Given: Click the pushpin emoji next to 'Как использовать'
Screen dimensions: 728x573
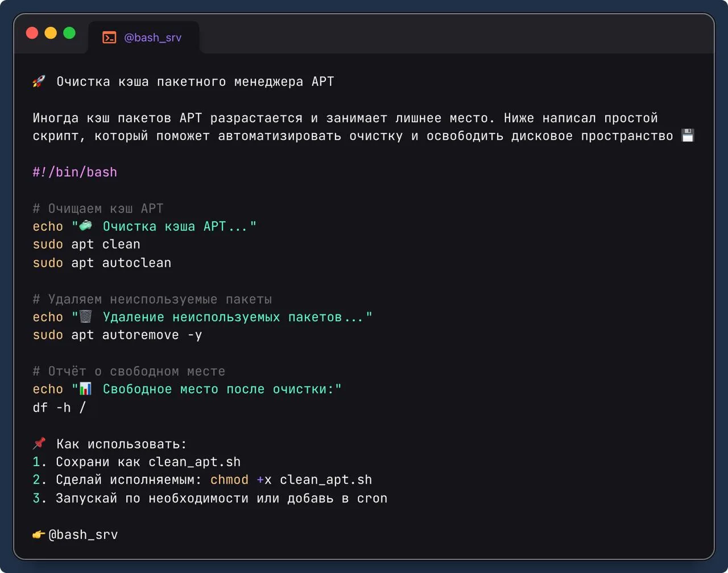Looking at the screenshot, I should tap(39, 443).
